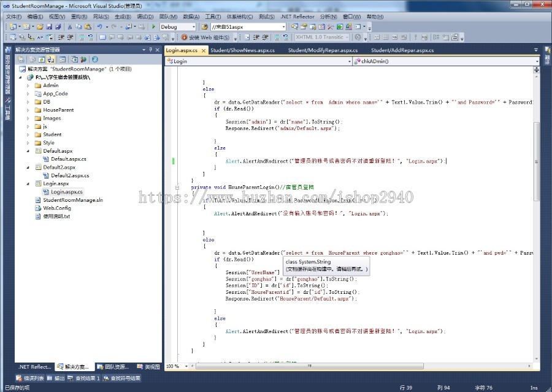The image size is (552, 392).
Task: Open the Solution Explorer window position dropdown arrow
Action: (144, 50)
